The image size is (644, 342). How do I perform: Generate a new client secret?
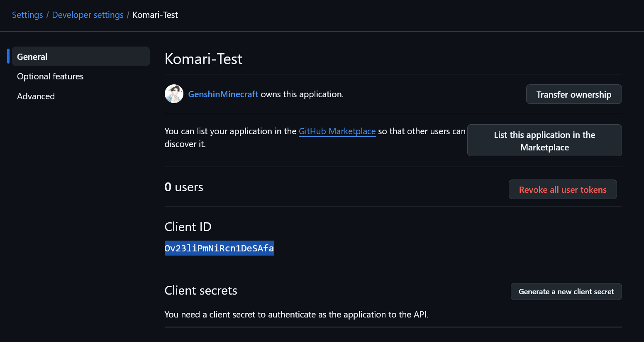click(x=566, y=292)
